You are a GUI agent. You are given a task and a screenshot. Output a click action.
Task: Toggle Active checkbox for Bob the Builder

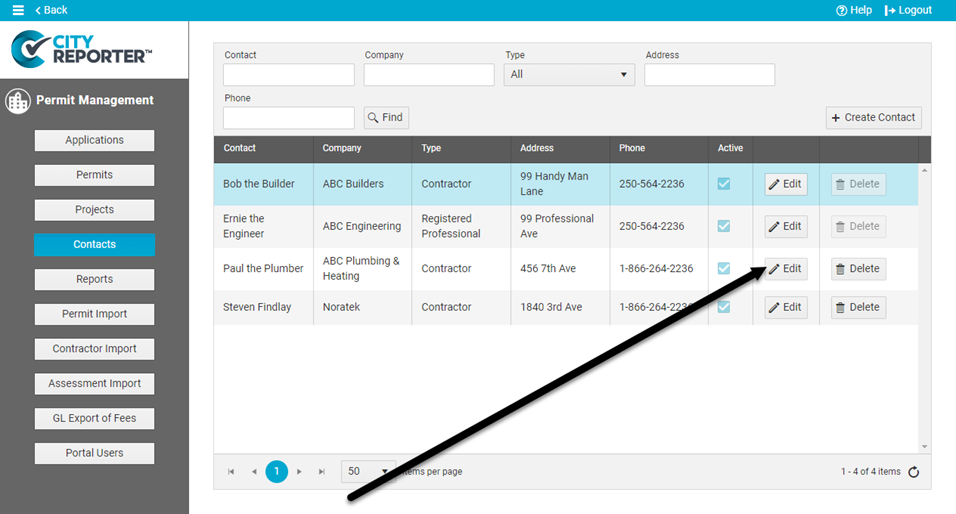[724, 184]
